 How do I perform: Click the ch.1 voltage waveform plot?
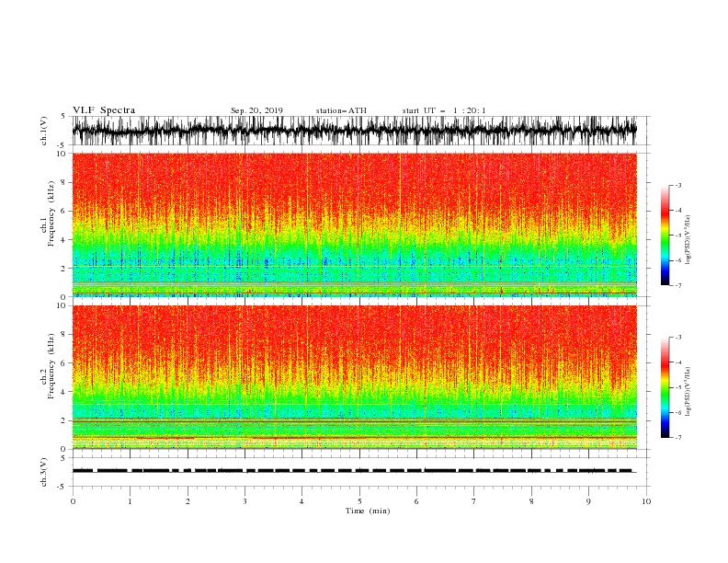(354, 131)
